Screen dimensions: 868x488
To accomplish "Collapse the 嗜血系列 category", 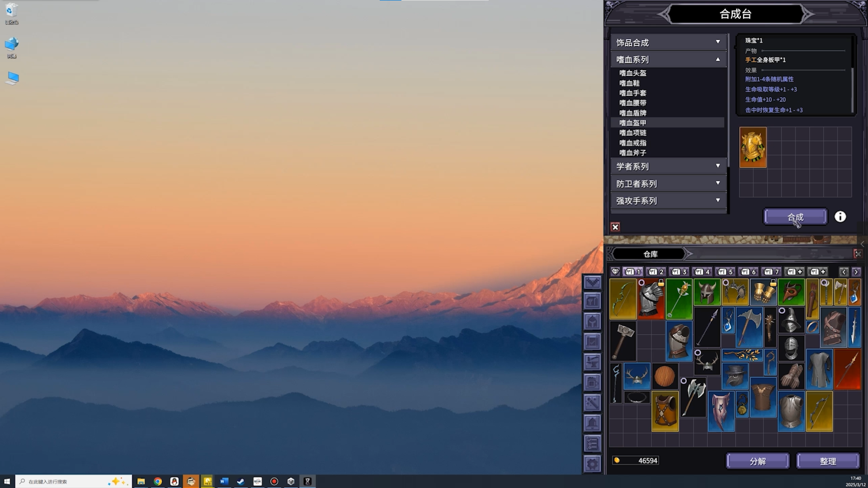I will coord(668,59).
